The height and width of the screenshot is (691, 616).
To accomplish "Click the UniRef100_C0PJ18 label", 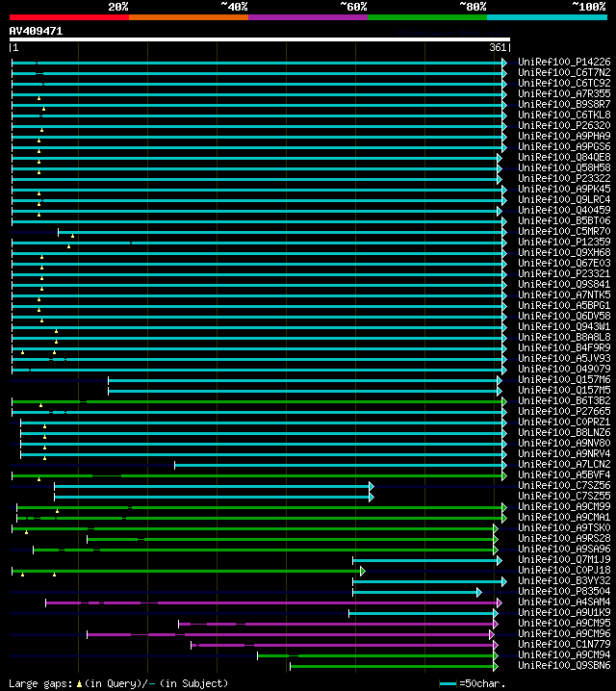I will [x=564, y=570].
